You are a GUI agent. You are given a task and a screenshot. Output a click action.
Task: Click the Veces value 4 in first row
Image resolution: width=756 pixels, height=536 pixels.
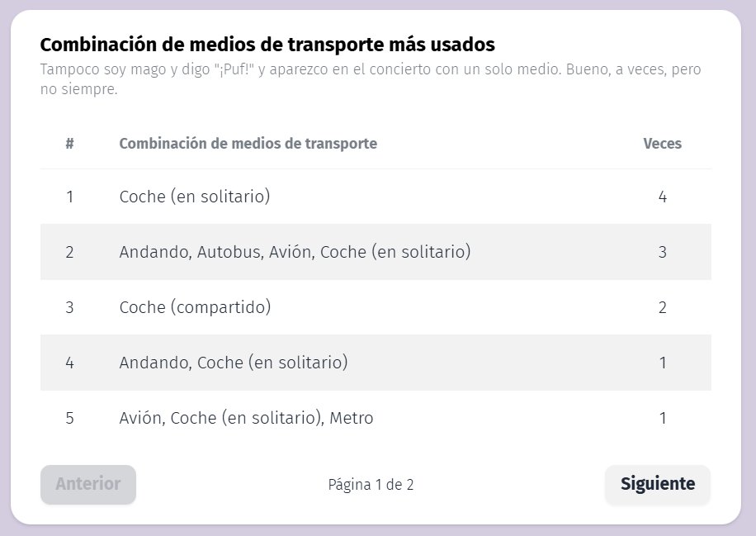[x=662, y=197]
